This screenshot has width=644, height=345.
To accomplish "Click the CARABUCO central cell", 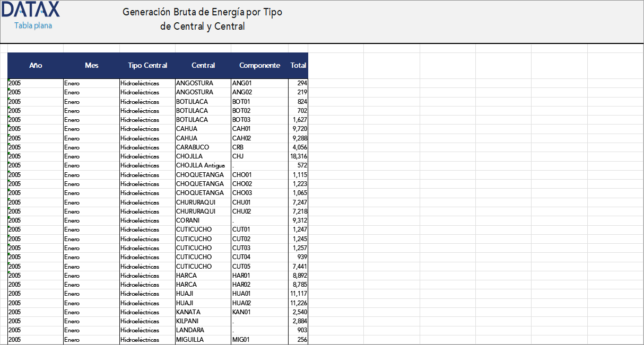I will 193,147.
